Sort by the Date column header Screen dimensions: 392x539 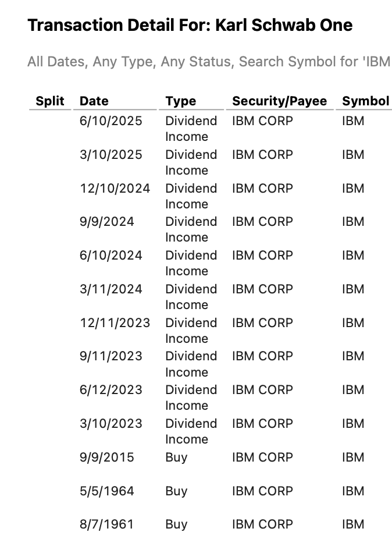tap(94, 101)
